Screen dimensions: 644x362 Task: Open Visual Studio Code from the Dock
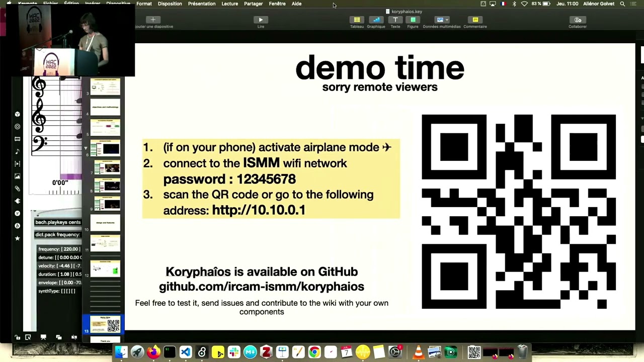pos(186,352)
